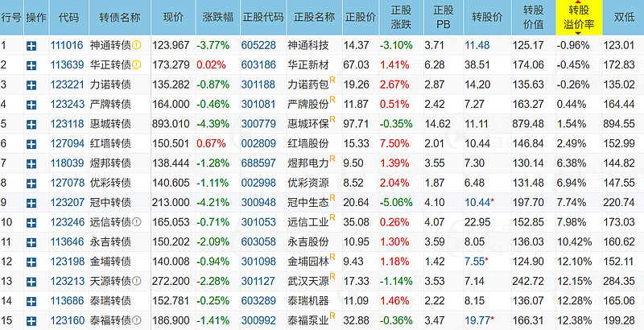Open stock code link 002809
The image size is (644, 330).
pyautogui.click(x=258, y=143)
